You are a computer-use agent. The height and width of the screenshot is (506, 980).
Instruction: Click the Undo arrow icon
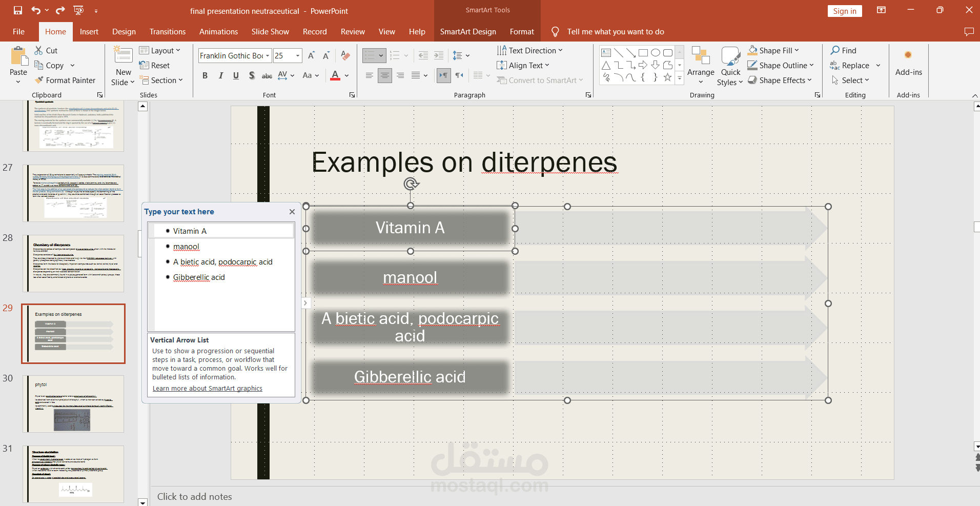[x=35, y=10]
